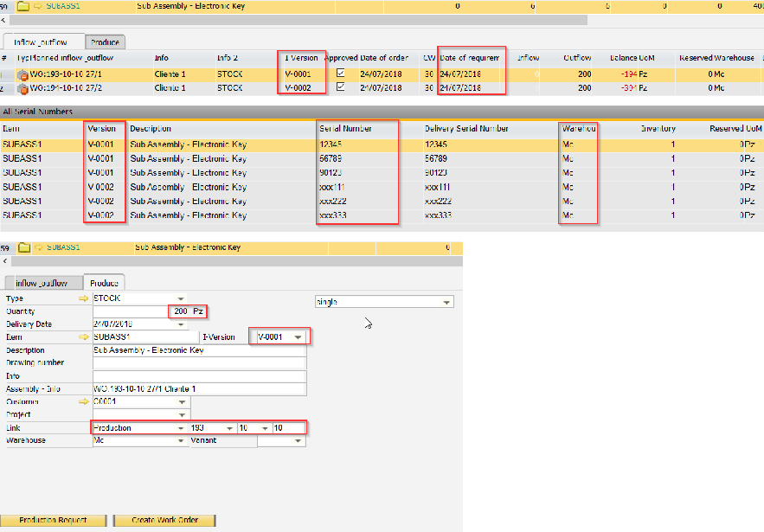This screenshot has height=532, width=764.
Task: Click WO:194-10-10 27/2 row text
Action: click(66, 88)
